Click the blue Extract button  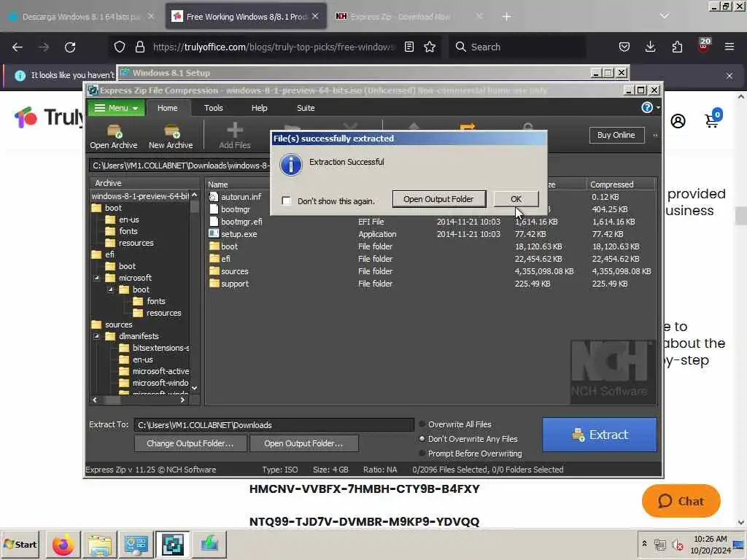coord(600,435)
